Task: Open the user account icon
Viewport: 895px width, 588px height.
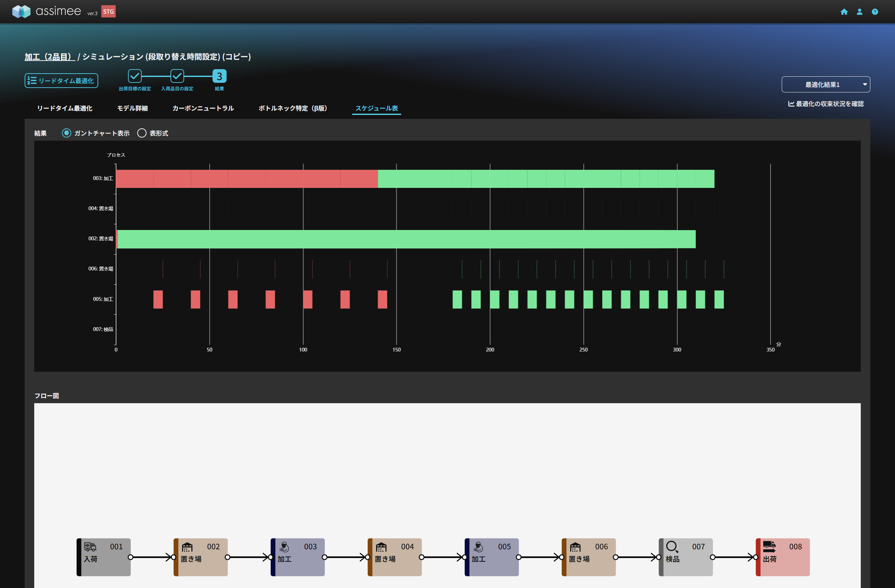Action: [860, 12]
